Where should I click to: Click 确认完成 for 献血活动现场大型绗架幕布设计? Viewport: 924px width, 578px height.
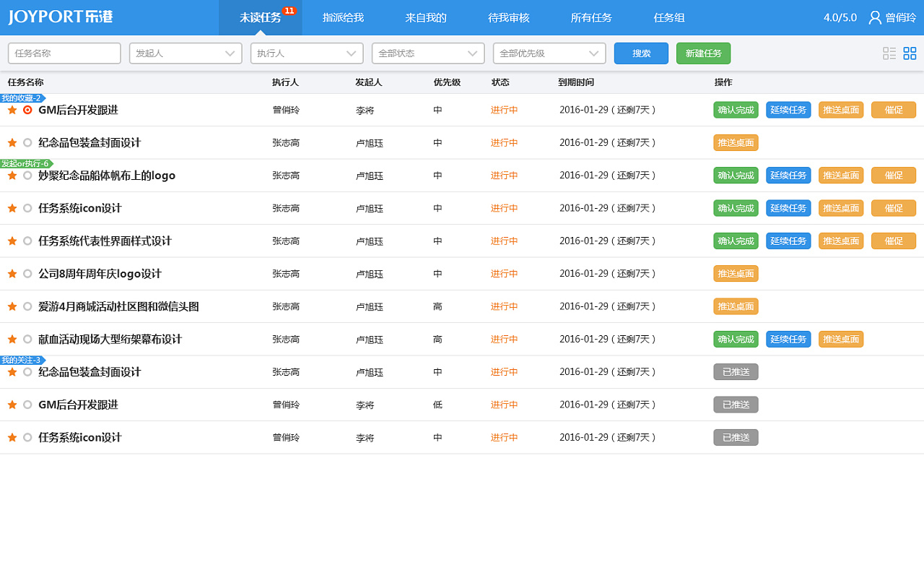[736, 339]
